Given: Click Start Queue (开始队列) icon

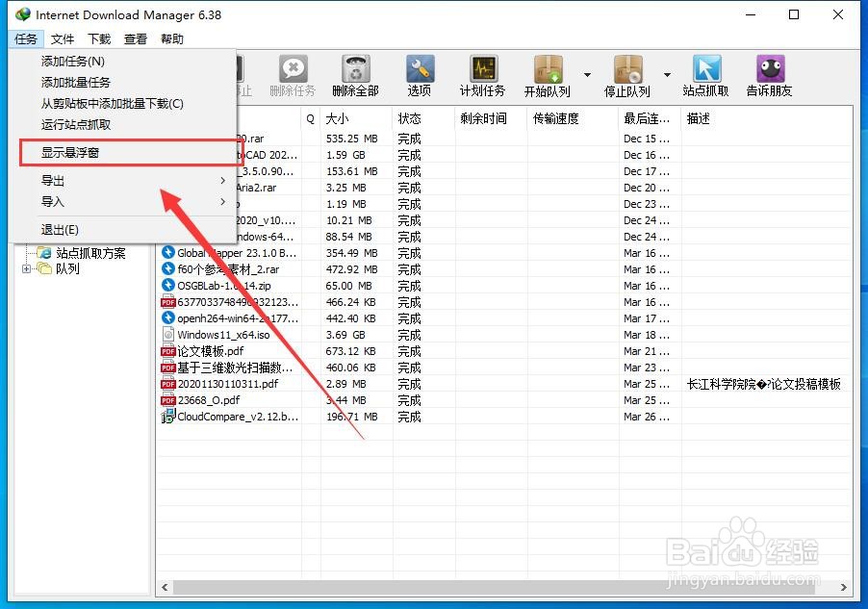Looking at the screenshot, I should 548,76.
